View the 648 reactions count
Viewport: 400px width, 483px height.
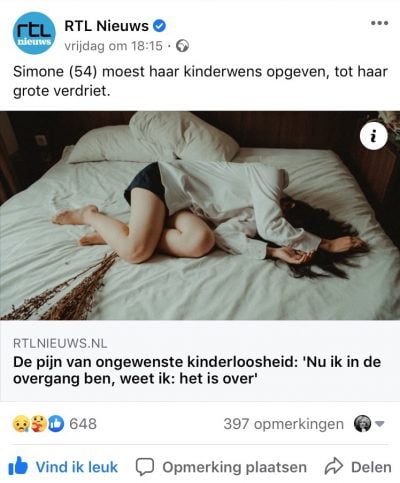point(83,424)
